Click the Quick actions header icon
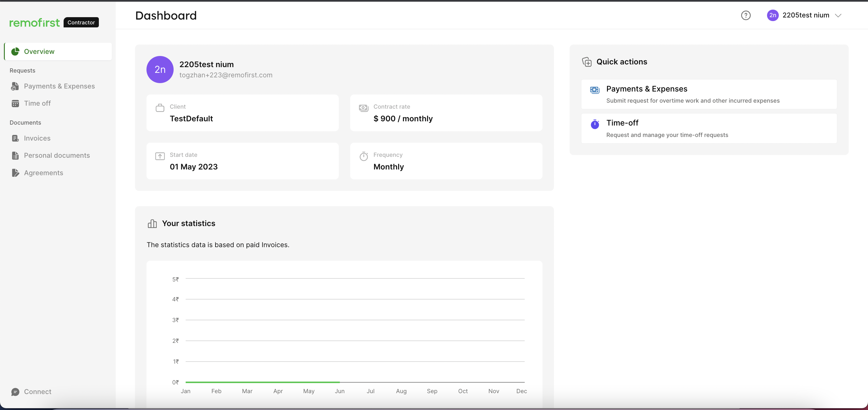The image size is (868, 410). coord(587,62)
